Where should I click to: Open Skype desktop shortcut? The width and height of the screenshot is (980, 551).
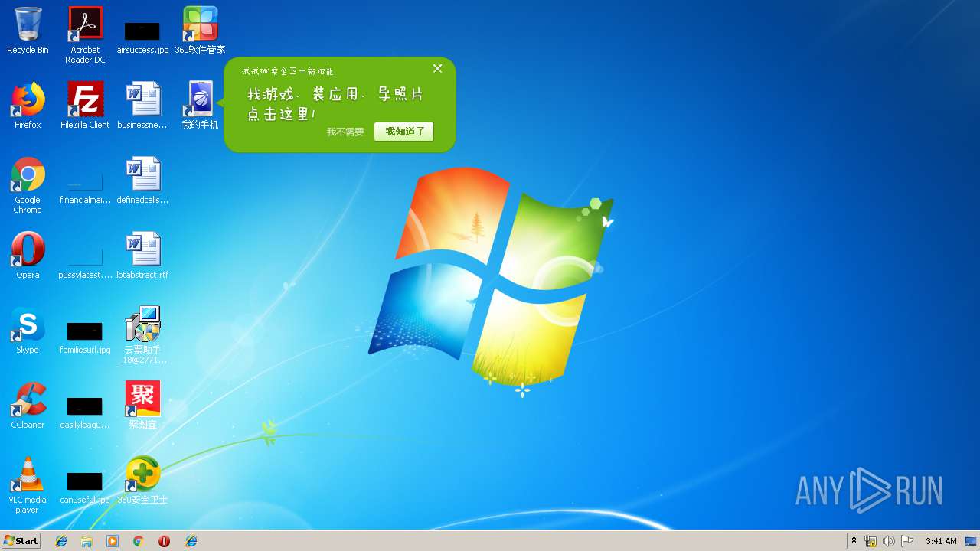[x=28, y=331]
